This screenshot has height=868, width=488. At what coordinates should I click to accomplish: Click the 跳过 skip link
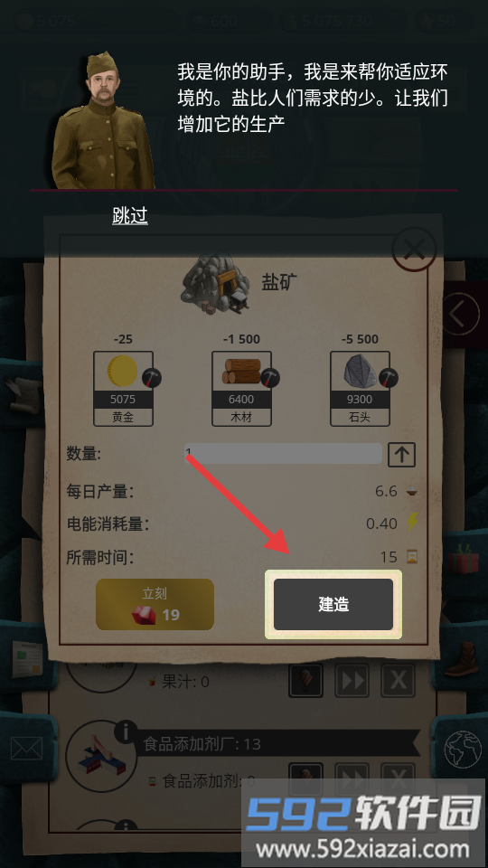130,215
